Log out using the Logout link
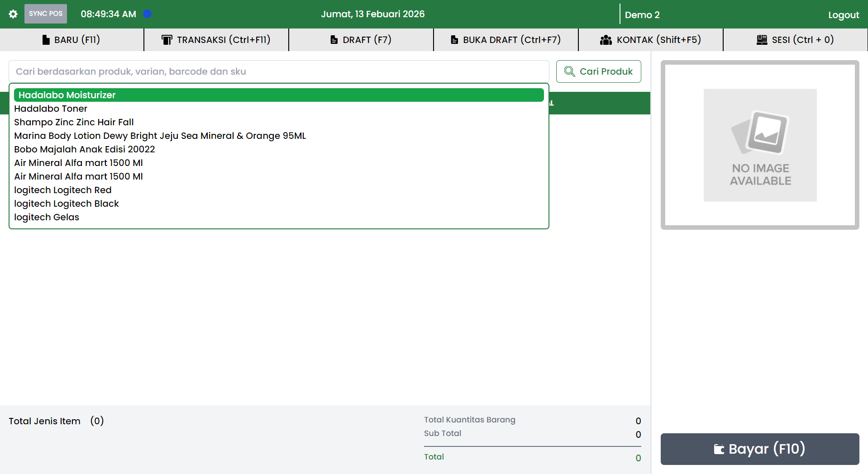 pos(843,15)
